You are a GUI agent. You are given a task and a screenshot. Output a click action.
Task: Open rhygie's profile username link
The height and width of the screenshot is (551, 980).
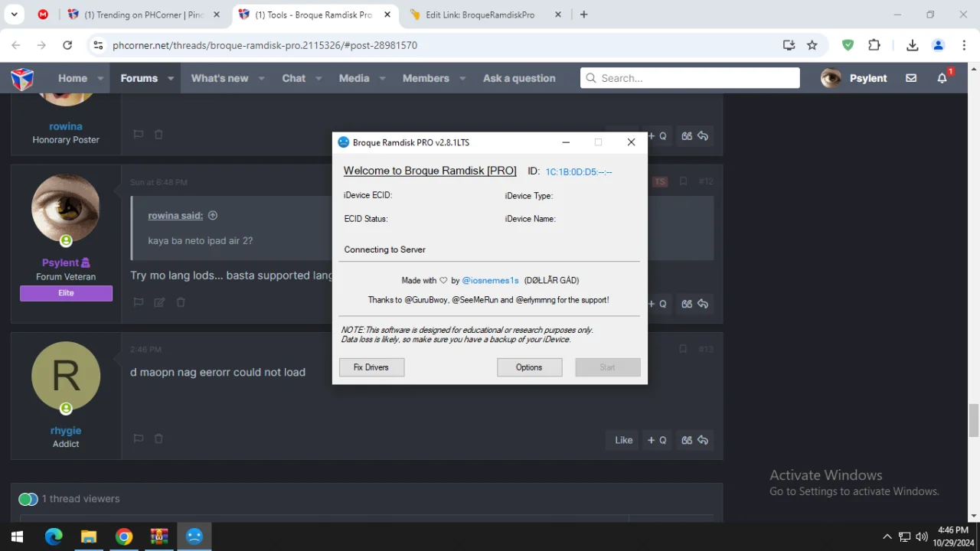(x=66, y=431)
